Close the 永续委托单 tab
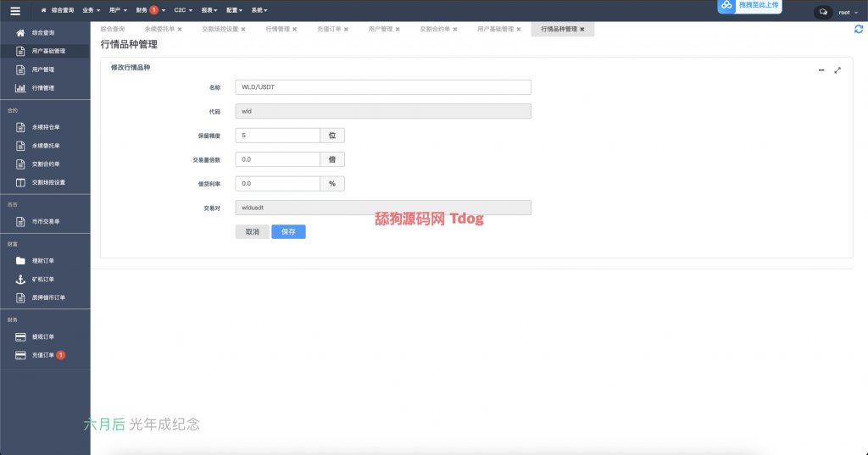Screen dimensions: 868x455 coord(180,29)
